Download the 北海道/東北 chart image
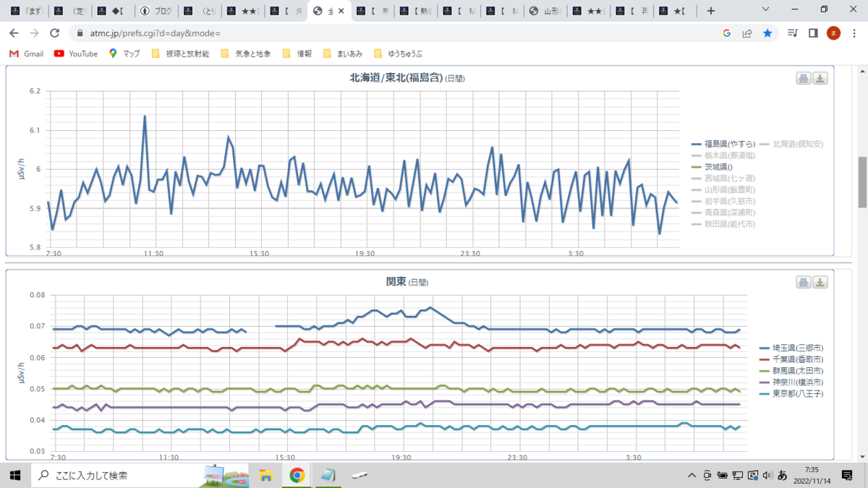 pyautogui.click(x=820, y=79)
